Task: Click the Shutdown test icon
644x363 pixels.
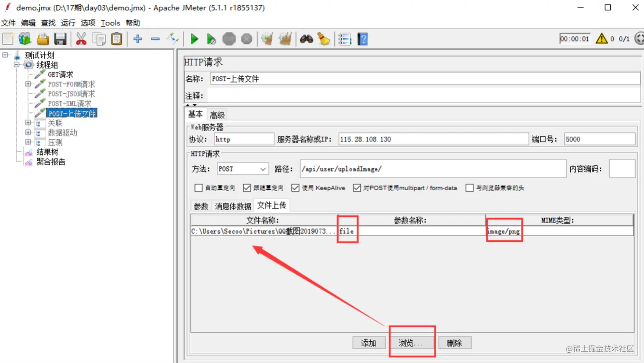Action: 247,39
